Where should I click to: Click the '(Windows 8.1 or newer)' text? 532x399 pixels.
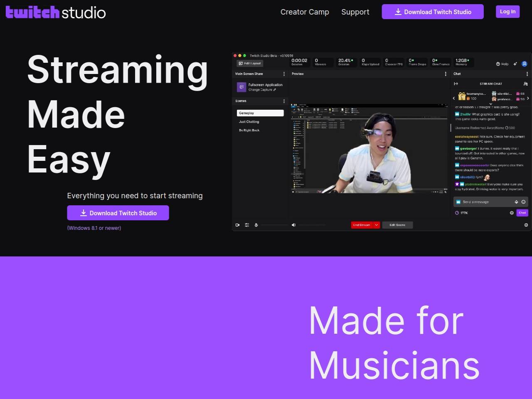pyautogui.click(x=94, y=228)
